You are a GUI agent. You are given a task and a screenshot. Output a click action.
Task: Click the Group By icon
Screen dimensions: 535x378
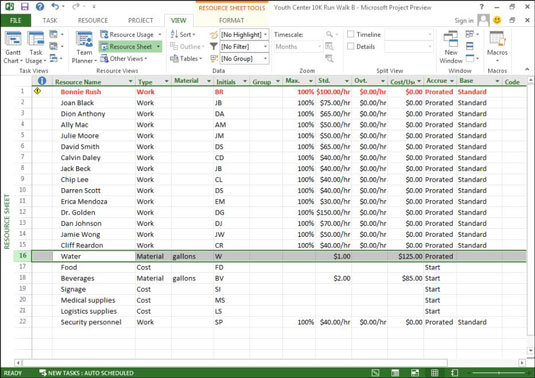214,59
